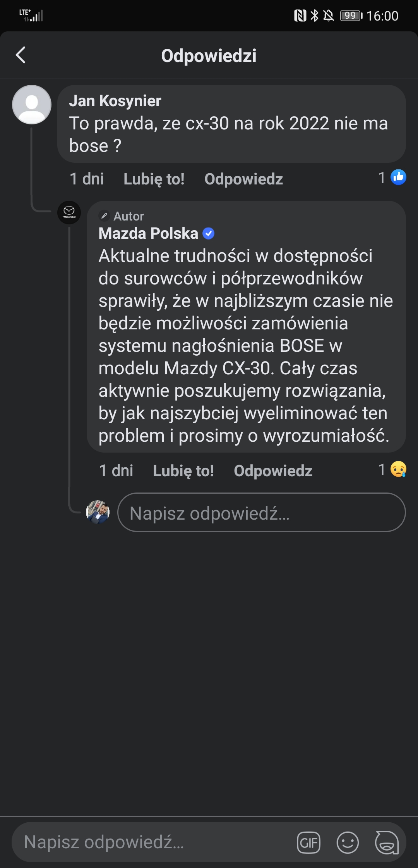Tap your own profile picture in thread
The width and height of the screenshot is (418, 868).
pyautogui.click(x=98, y=512)
